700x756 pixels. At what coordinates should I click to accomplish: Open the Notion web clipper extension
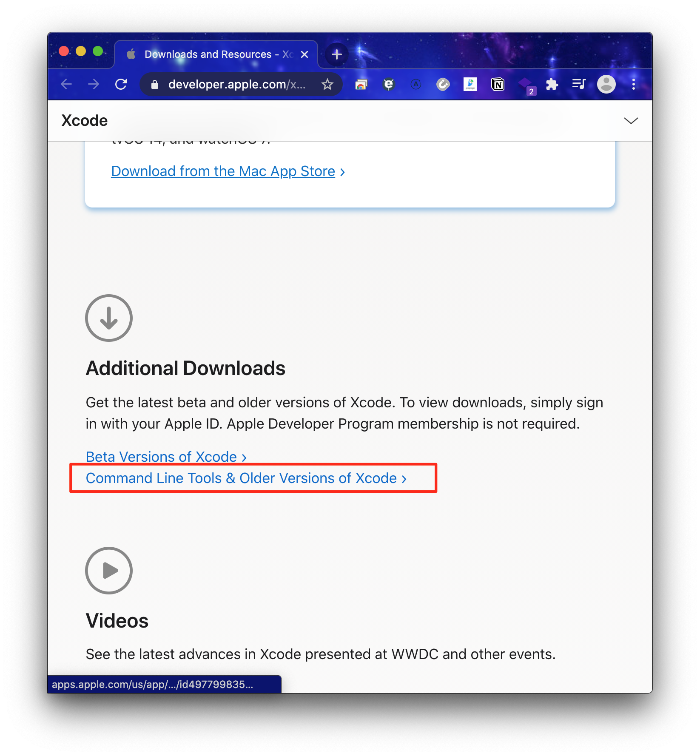point(498,84)
